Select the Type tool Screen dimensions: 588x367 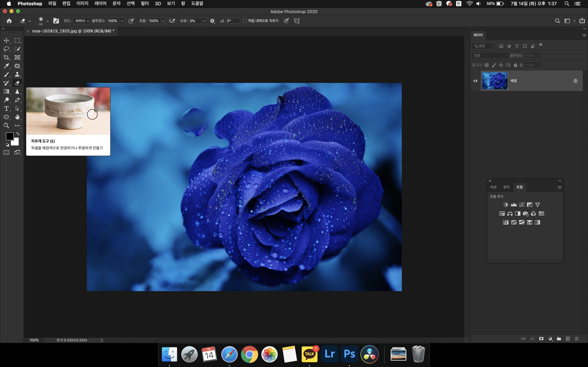click(6, 108)
